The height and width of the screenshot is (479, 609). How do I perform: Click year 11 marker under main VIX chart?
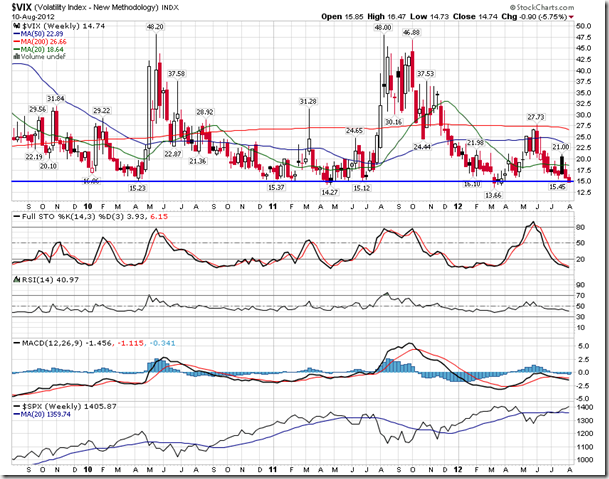click(x=273, y=205)
